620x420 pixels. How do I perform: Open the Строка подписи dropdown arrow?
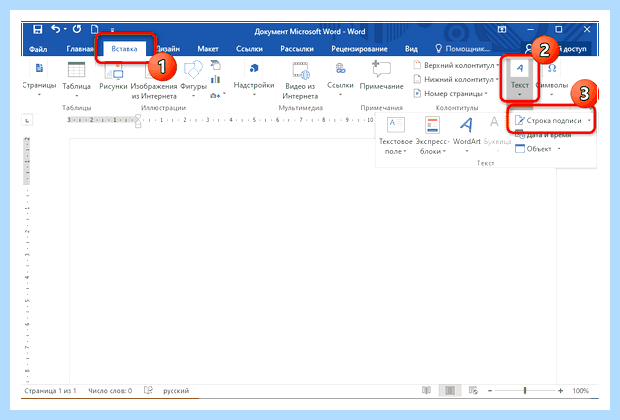pyautogui.click(x=589, y=120)
